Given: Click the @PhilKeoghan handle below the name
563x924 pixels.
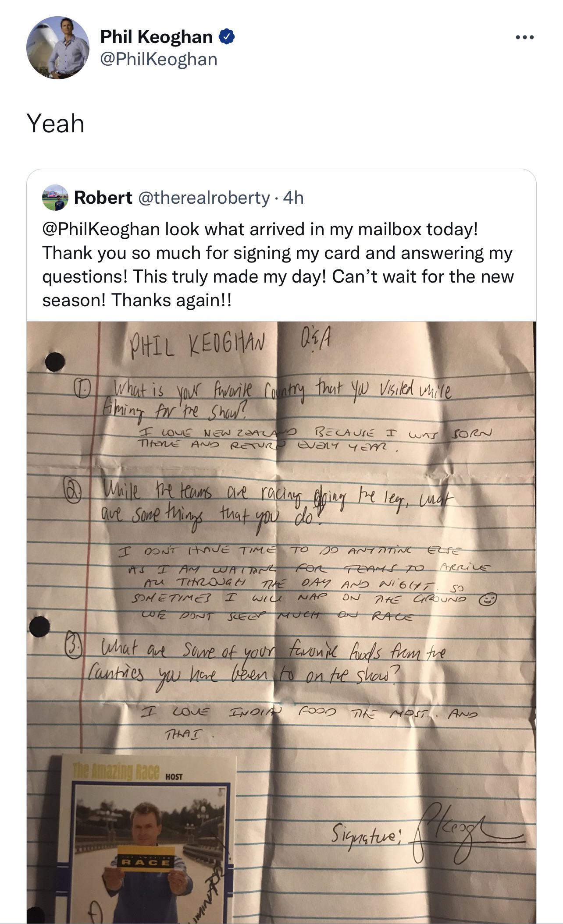Looking at the screenshot, I should coord(159,59).
